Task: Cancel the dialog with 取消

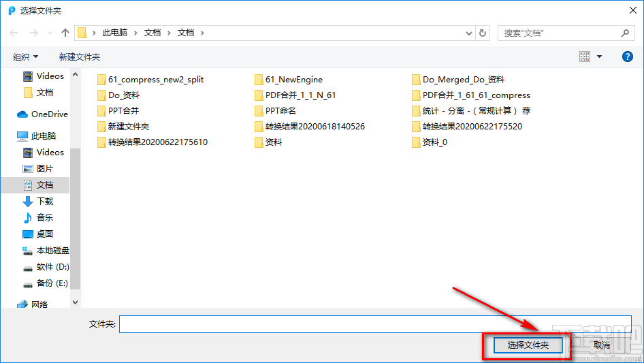Action: point(602,345)
